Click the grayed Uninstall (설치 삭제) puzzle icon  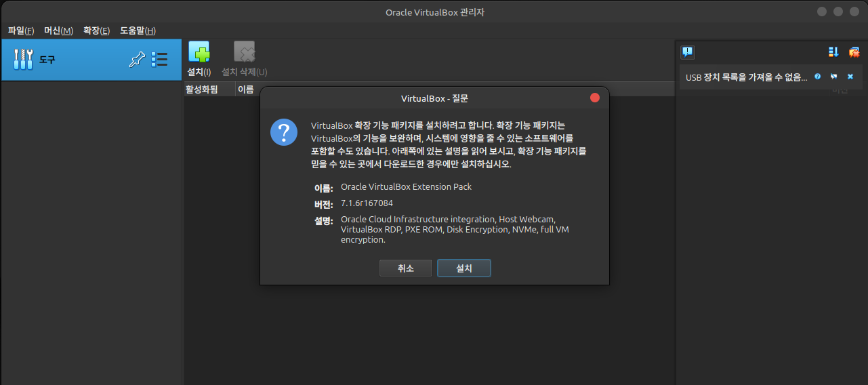click(245, 52)
